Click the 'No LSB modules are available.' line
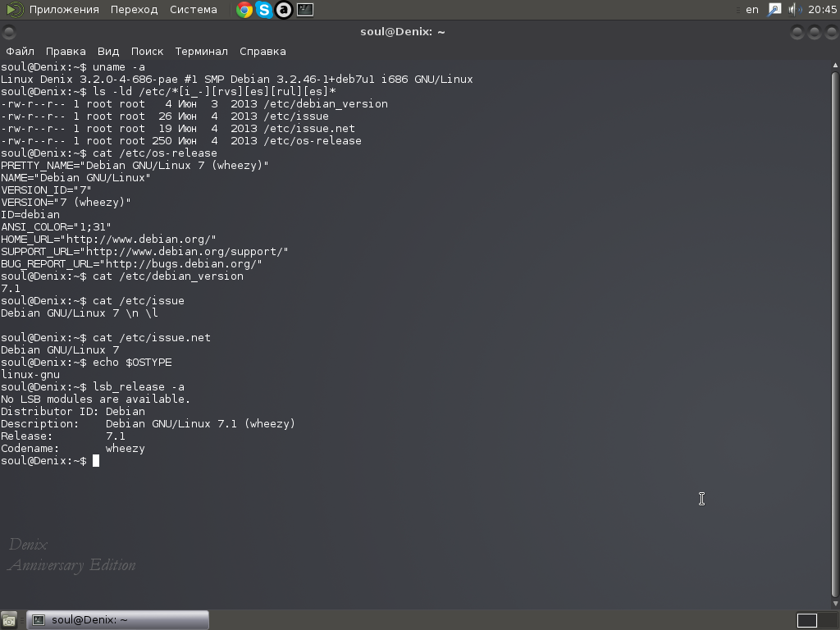 click(95, 399)
